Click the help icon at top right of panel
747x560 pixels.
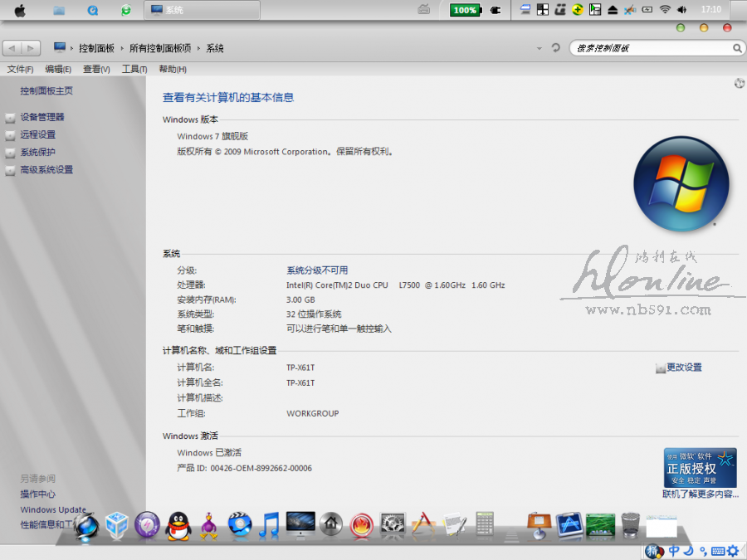pyautogui.click(x=739, y=83)
